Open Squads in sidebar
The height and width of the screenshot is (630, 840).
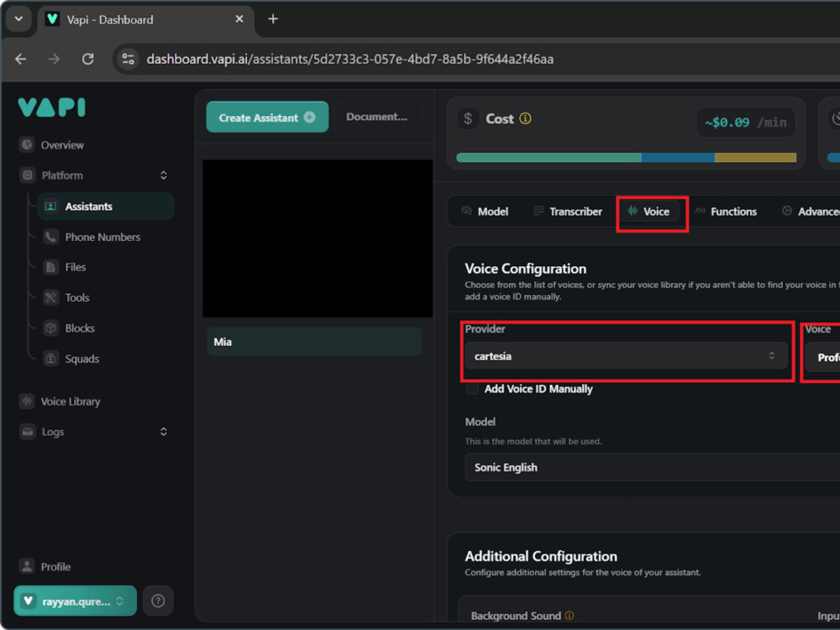pyautogui.click(x=82, y=359)
